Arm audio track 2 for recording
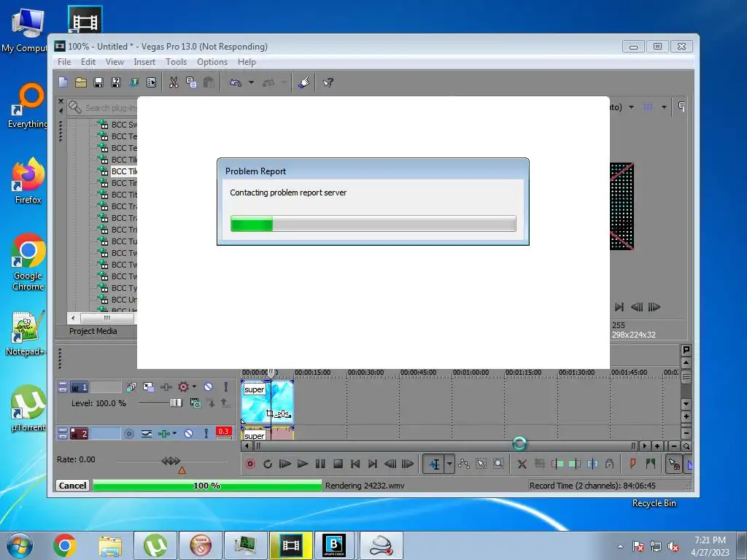Viewport: 747px width, 560px height. click(x=128, y=433)
